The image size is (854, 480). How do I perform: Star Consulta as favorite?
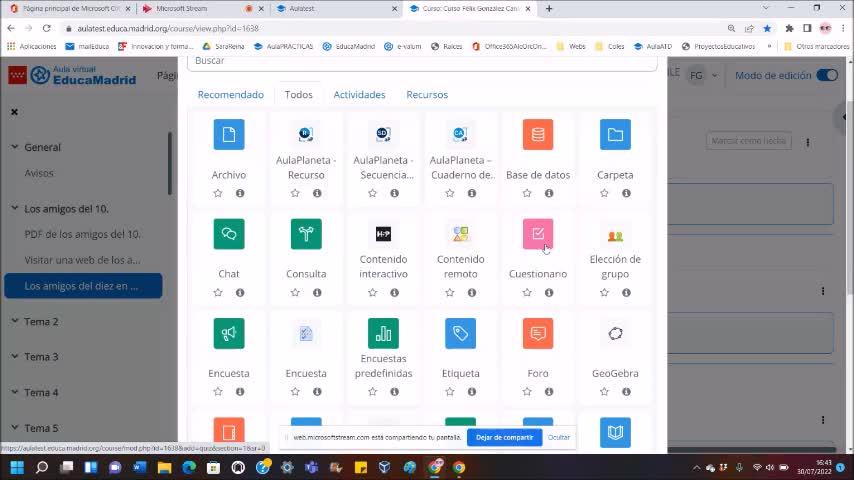point(295,293)
